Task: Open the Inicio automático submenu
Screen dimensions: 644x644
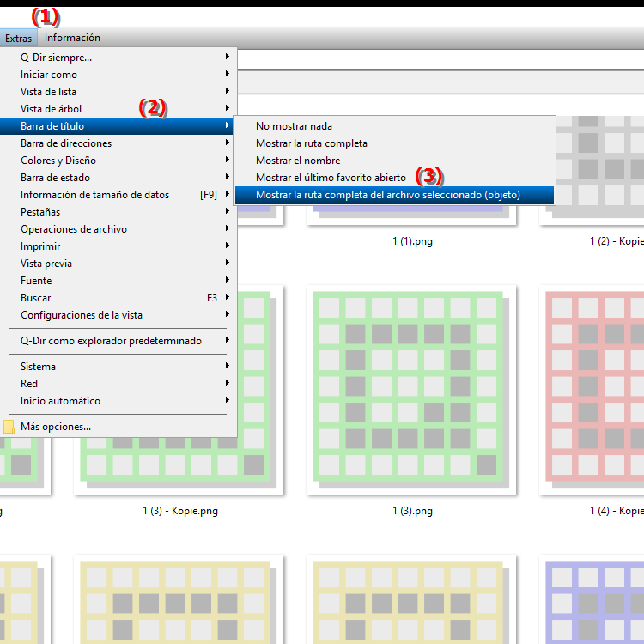Action: click(x=118, y=401)
